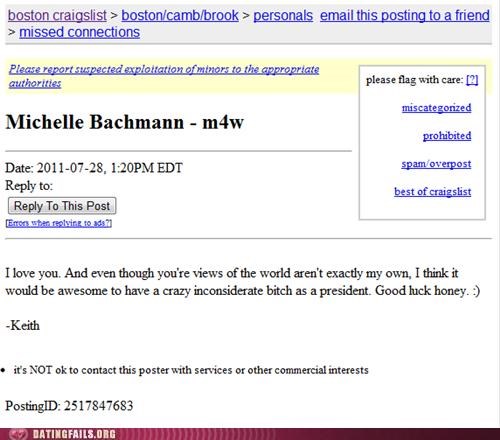Go to boston/camb/brook area link
This screenshot has height=440, width=500.
point(180,15)
